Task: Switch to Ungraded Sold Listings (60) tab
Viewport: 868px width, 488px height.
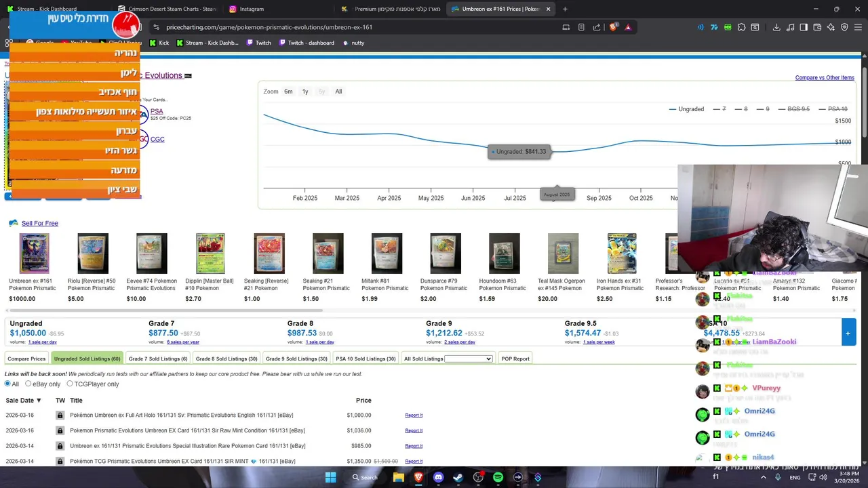Action: point(87,359)
